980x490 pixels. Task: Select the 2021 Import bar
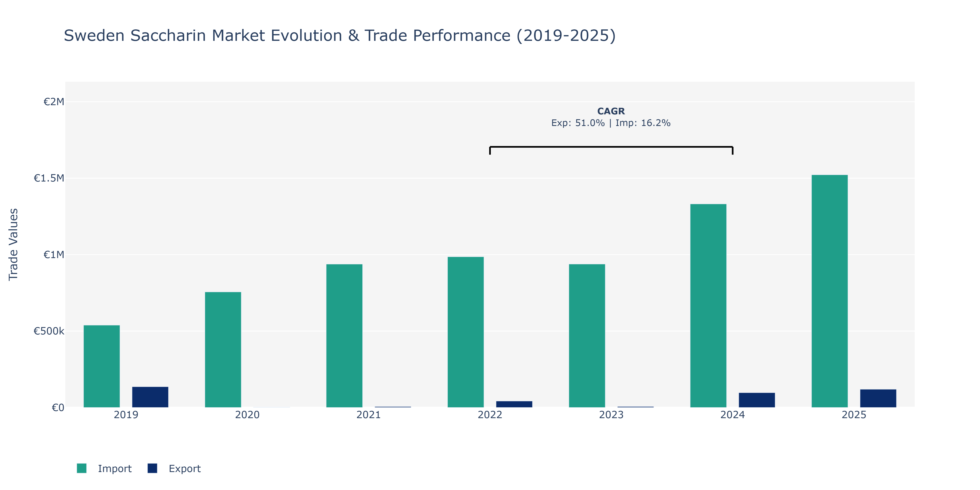click(x=344, y=336)
